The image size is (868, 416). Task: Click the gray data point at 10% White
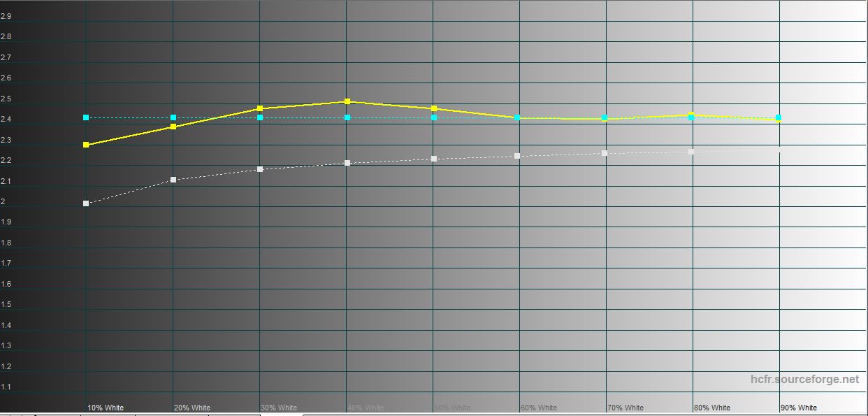coord(86,203)
